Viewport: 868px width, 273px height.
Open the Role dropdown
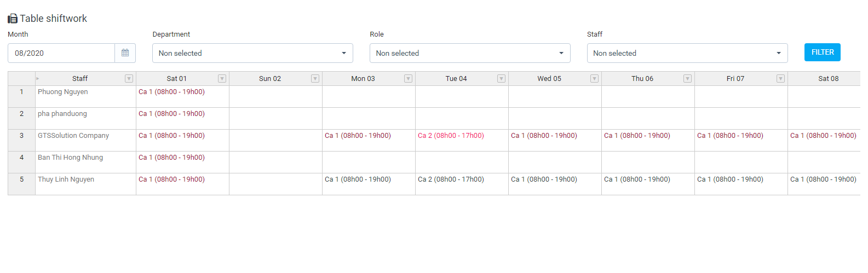tap(470, 53)
